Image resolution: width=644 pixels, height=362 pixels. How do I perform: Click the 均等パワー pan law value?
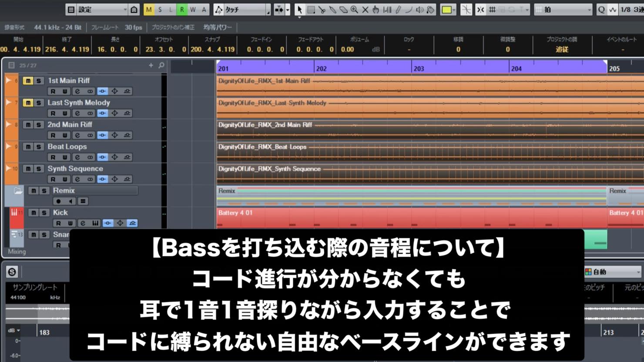218,27
